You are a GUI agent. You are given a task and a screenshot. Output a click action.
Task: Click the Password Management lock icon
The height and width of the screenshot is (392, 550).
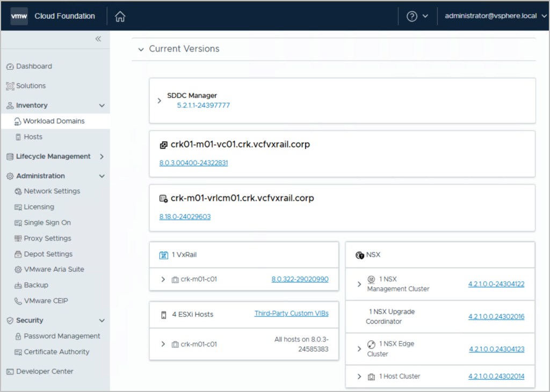pos(18,336)
